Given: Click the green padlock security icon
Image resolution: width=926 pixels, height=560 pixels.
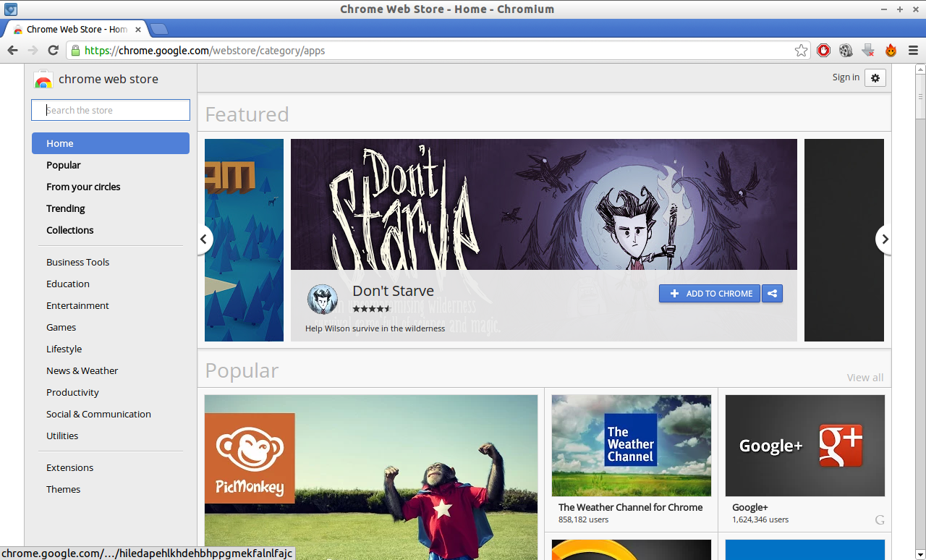Looking at the screenshot, I should (x=75, y=51).
